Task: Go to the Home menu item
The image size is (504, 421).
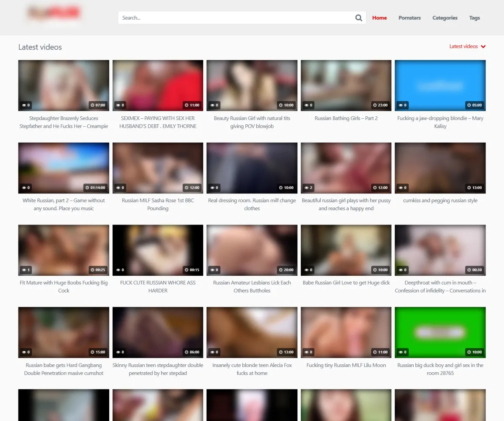Action: coord(379,18)
